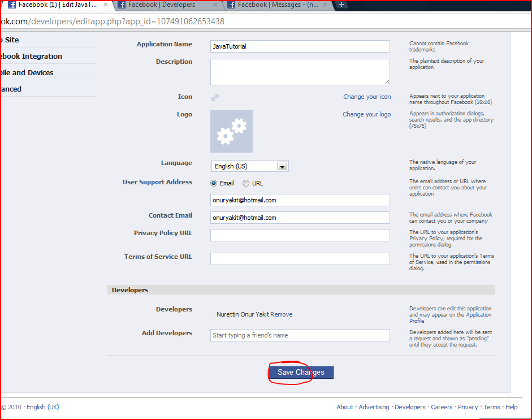Close the Facebook Messages browser tab
The height and width of the screenshot is (420, 532).
pos(325,5)
